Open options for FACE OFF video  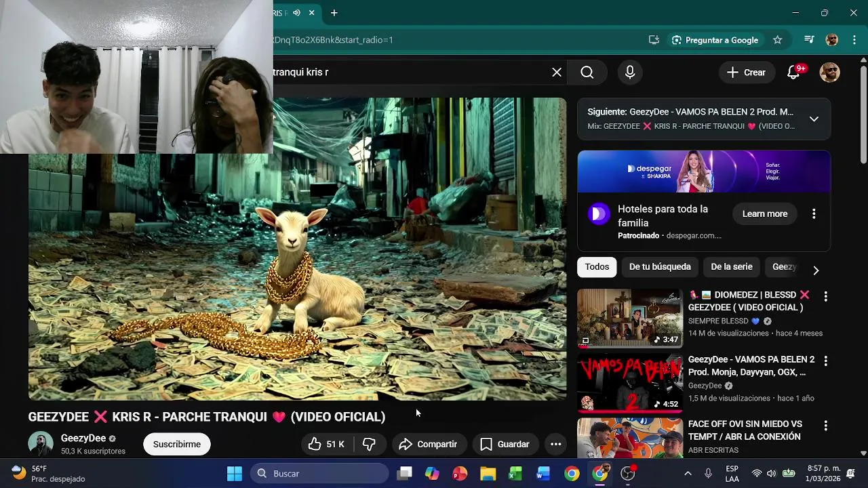[825, 426]
